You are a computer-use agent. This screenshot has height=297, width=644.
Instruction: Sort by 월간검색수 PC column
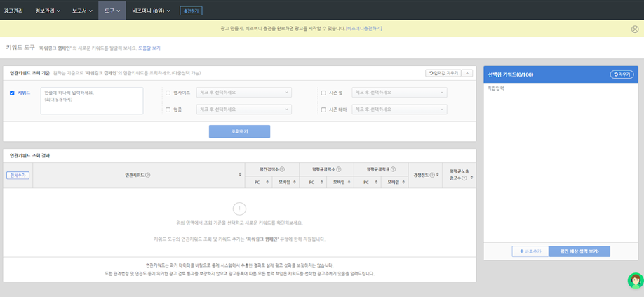click(x=267, y=182)
